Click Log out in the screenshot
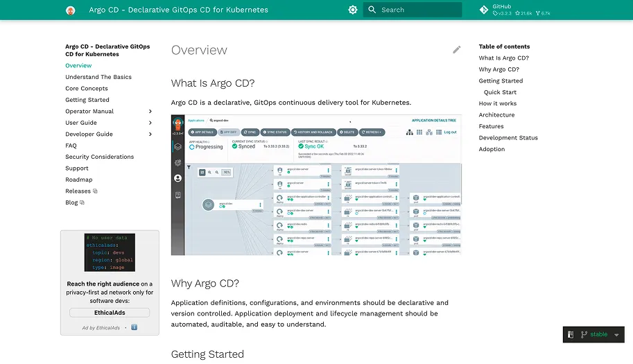The height and width of the screenshot is (364, 633). point(450,132)
